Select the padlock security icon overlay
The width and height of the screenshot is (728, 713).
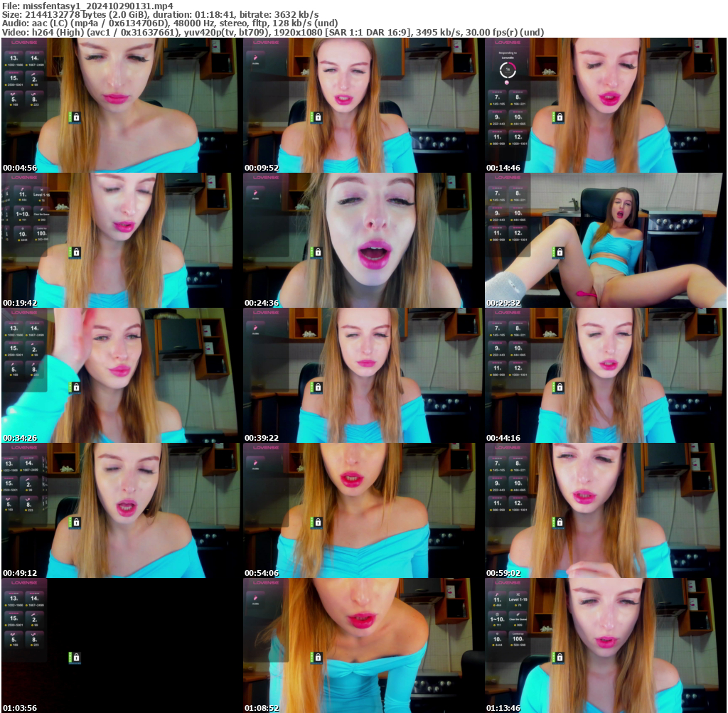tap(76, 117)
